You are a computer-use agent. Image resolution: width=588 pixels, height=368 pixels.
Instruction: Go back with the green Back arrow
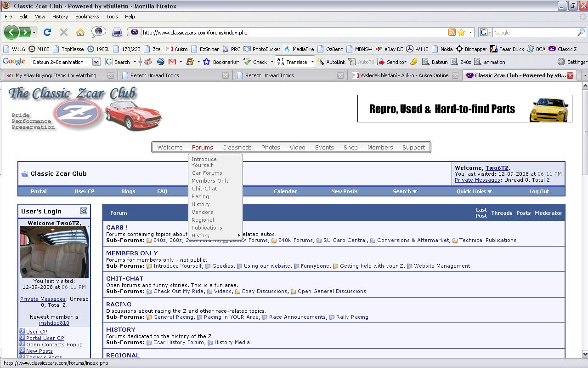pos(11,32)
